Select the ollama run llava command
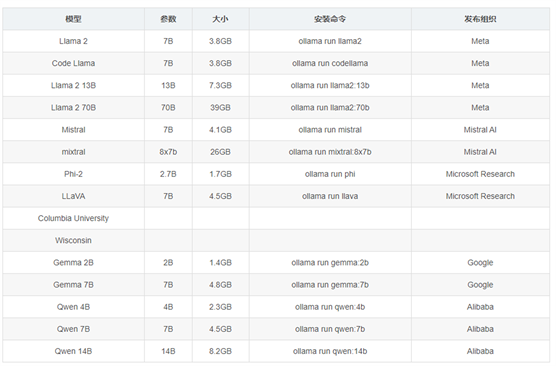Screen dimensions: 556x366 pos(330,196)
